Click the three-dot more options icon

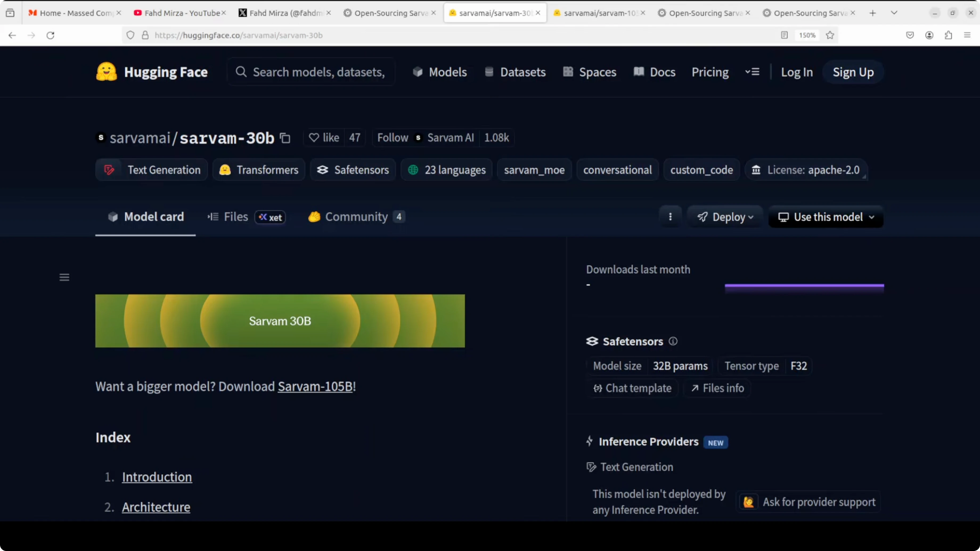(670, 217)
